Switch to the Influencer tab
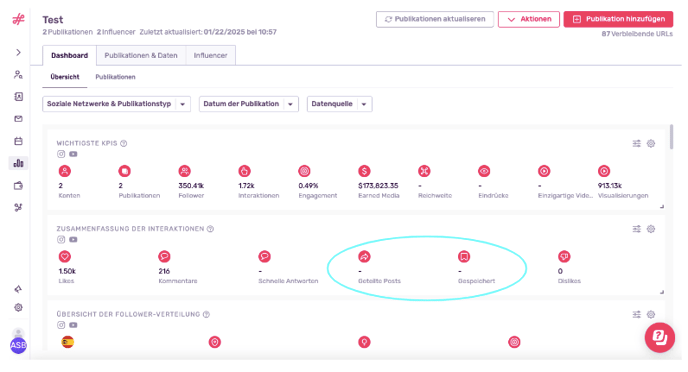This screenshot has width=688, height=372. 211,56
